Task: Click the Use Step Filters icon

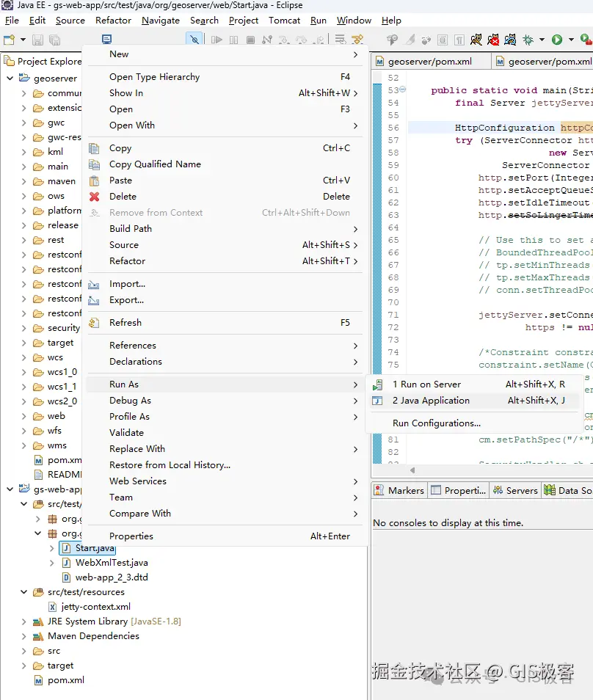Action: point(357,40)
